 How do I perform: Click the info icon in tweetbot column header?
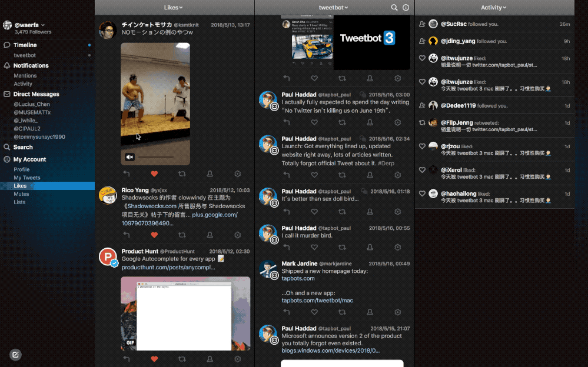pyautogui.click(x=406, y=8)
